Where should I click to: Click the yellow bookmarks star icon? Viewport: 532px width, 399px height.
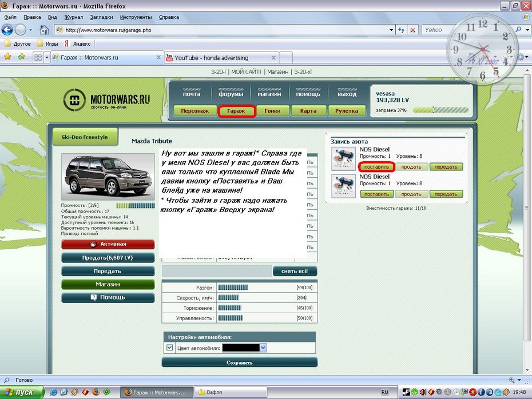click(7, 57)
